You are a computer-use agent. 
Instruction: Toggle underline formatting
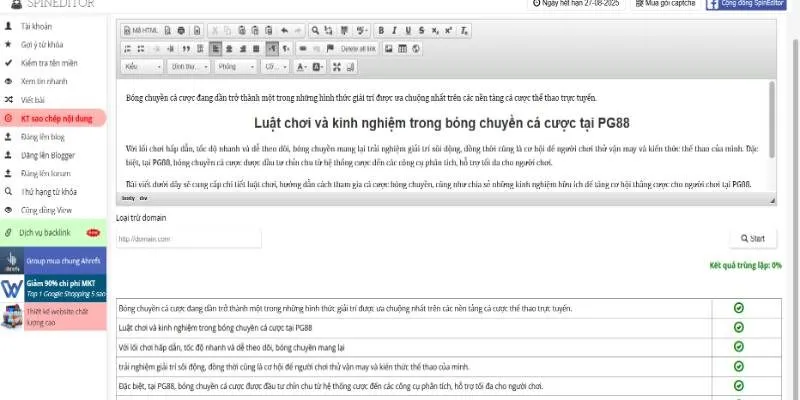[x=408, y=31]
